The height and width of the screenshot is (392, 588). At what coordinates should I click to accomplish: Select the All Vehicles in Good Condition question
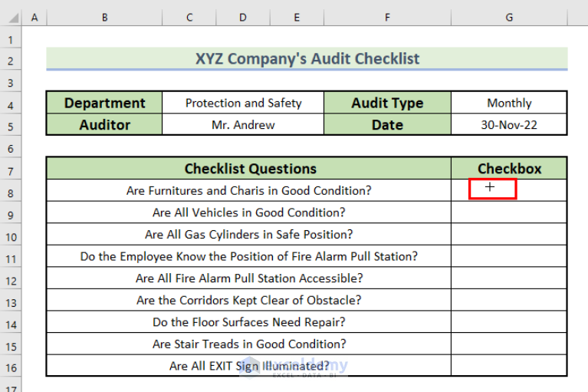[x=249, y=212]
